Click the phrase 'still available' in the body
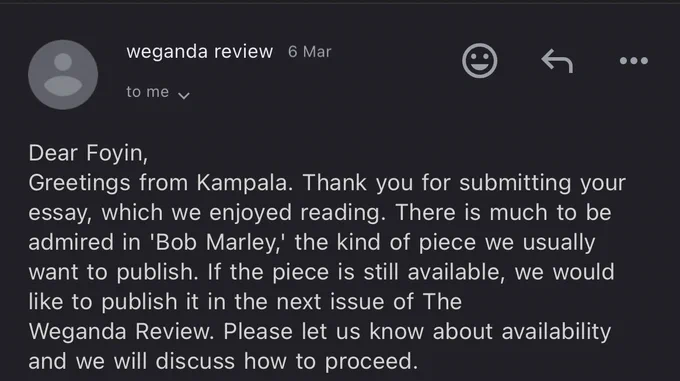The width and height of the screenshot is (680, 381). (434, 272)
